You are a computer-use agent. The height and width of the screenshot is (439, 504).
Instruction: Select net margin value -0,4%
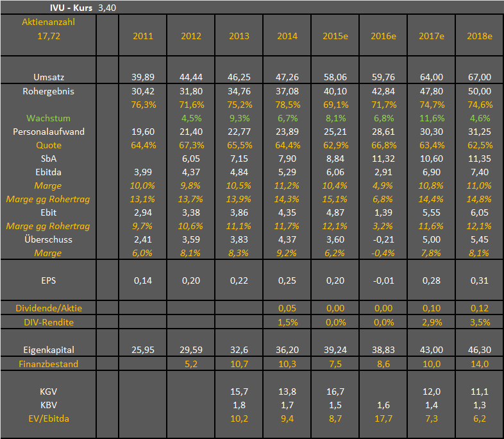[x=383, y=254]
